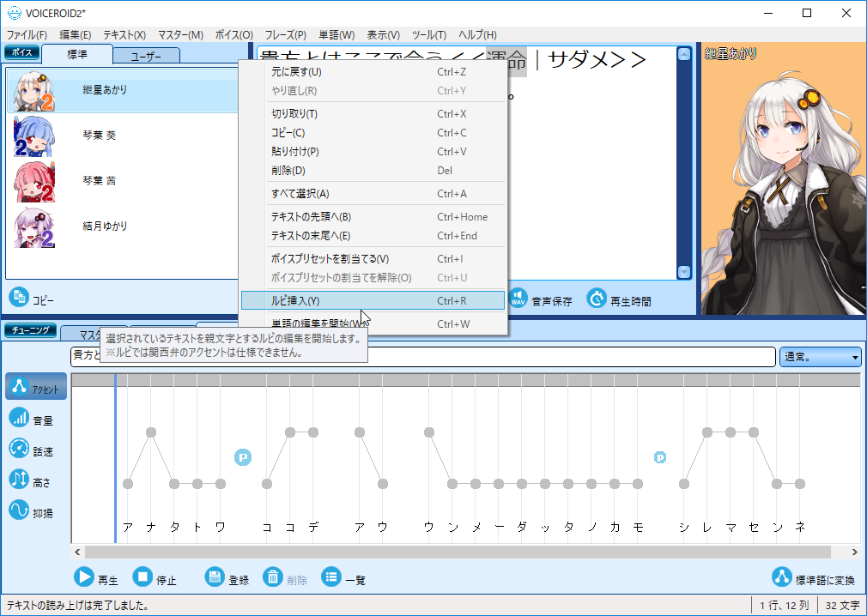Screen dimensions: 867x616
Task: Open the ツール(T) menu
Action: (429, 35)
